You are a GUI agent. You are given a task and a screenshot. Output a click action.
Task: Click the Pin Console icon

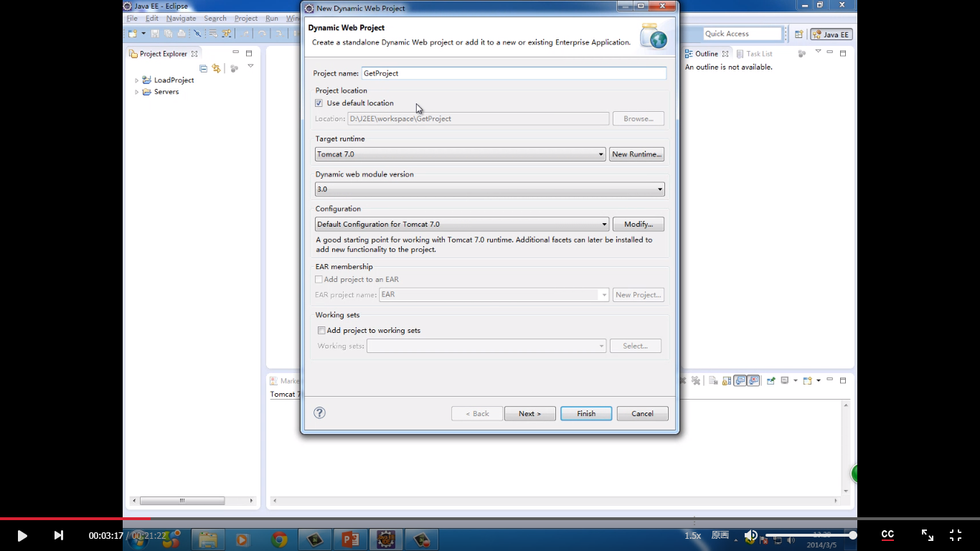771,380
